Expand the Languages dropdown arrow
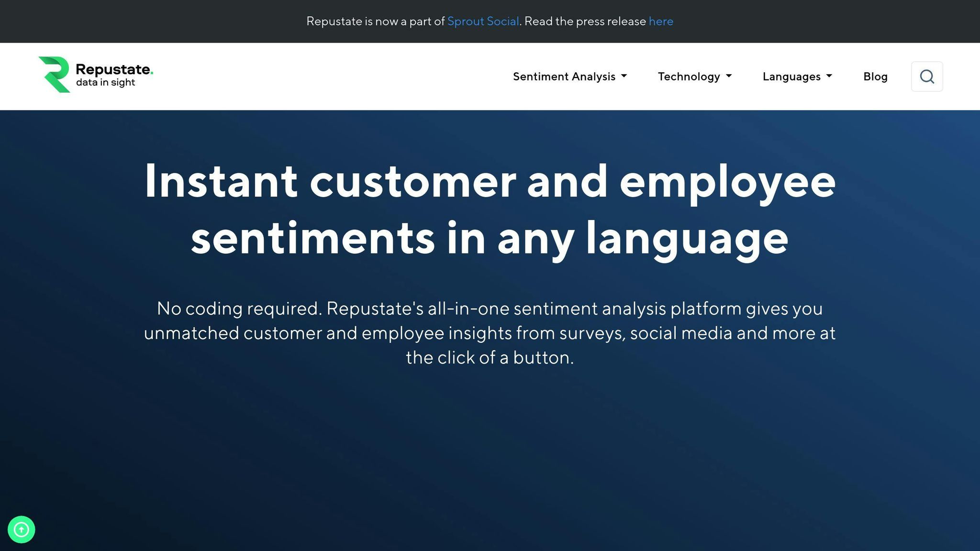980x551 pixels. (829, 76)
